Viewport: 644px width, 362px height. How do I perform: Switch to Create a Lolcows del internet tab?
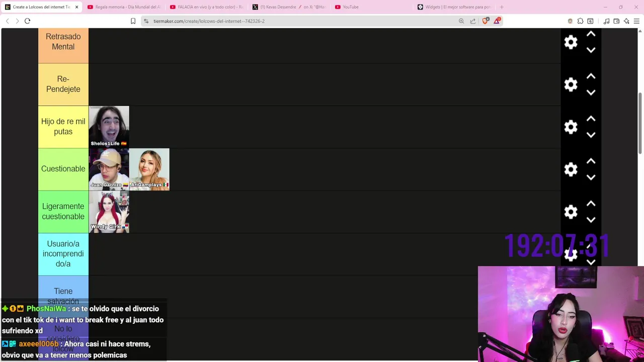pos(41,7)
